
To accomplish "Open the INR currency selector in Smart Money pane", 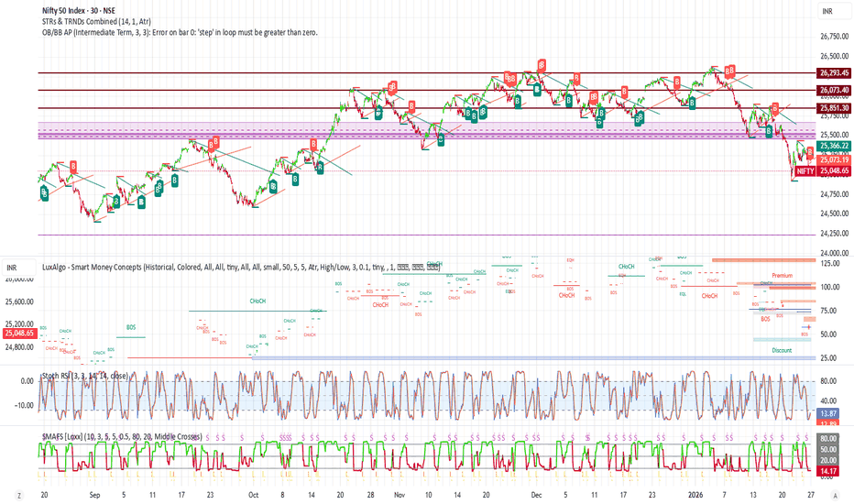I will coord(11,268).
